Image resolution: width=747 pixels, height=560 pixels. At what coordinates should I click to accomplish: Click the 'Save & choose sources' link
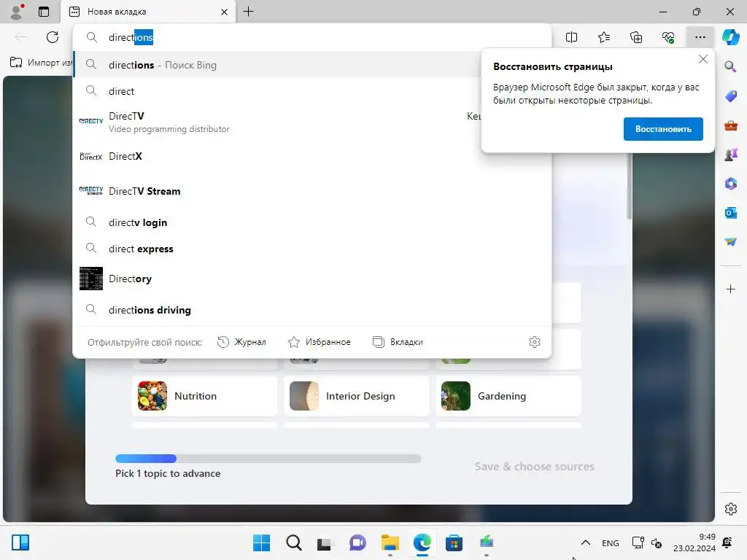(x=535, y=467)
